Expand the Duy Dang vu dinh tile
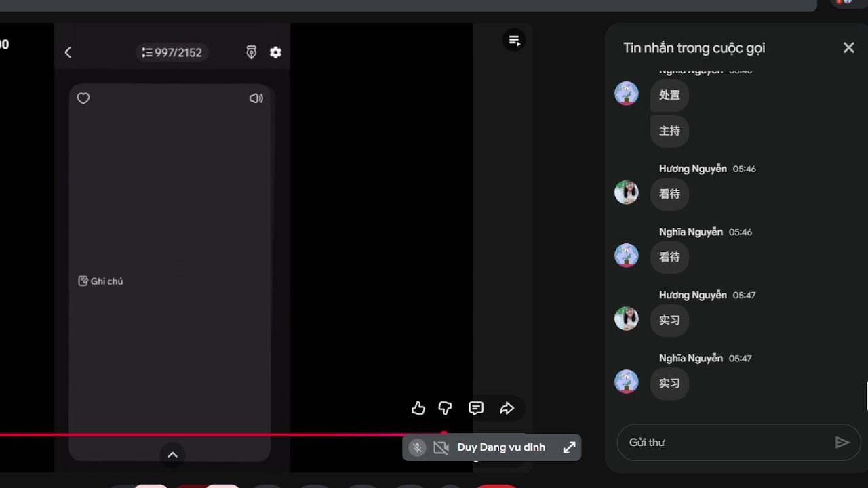Screen dimensions: 868x488 coord(570,447)
